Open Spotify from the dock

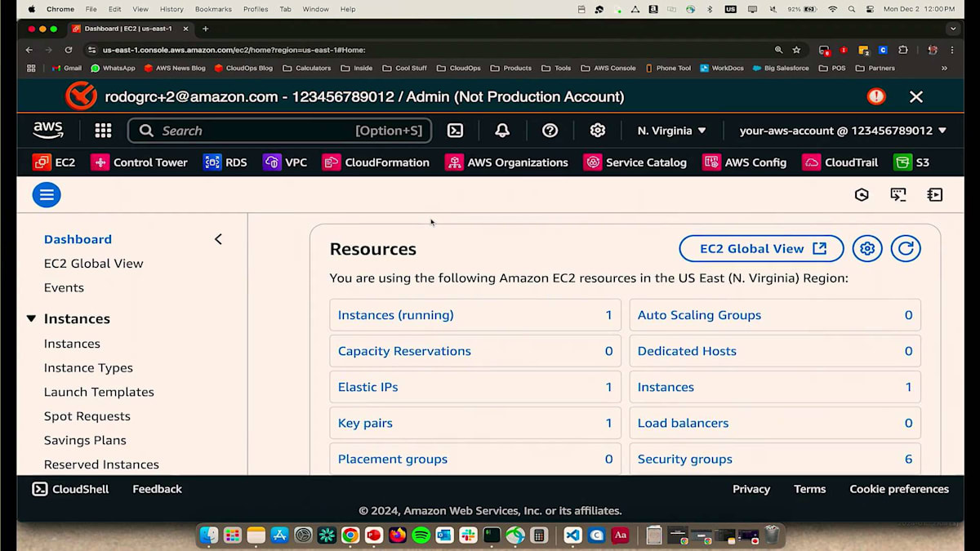coord(421,535)
